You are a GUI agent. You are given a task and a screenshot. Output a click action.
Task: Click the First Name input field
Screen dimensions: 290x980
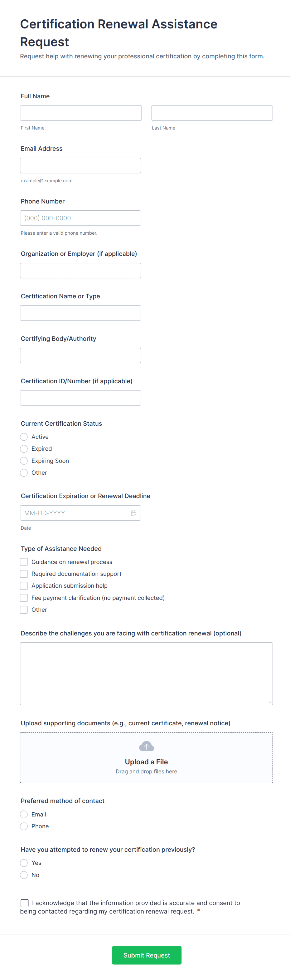80,113
